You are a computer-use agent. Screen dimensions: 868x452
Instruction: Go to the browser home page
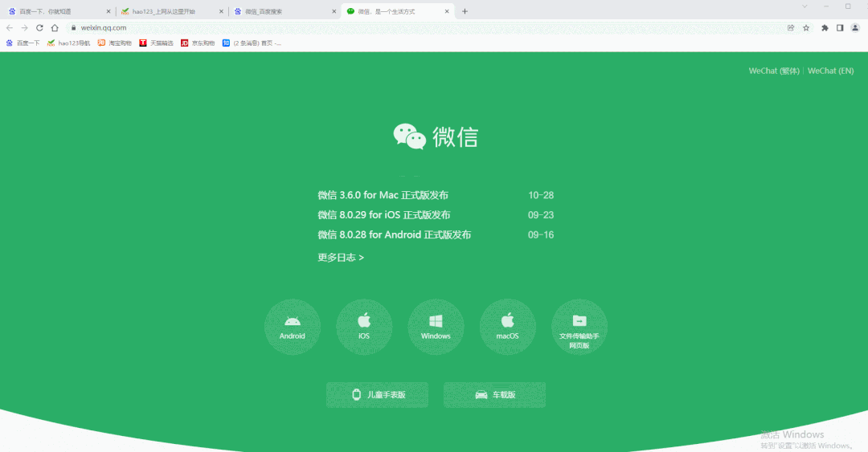pyautogui.click(x=55, y=27)
